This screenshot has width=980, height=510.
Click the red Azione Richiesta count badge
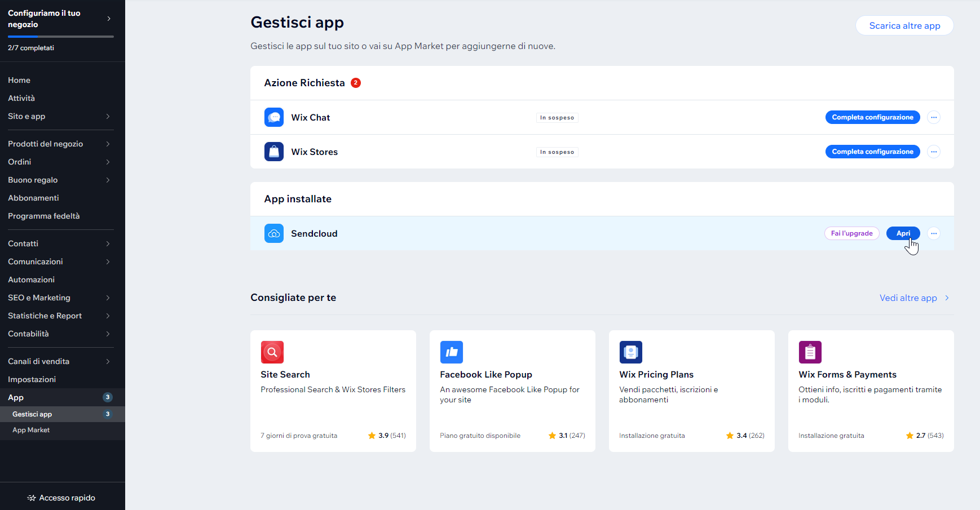pyautogui.click(x=356, y=83)
